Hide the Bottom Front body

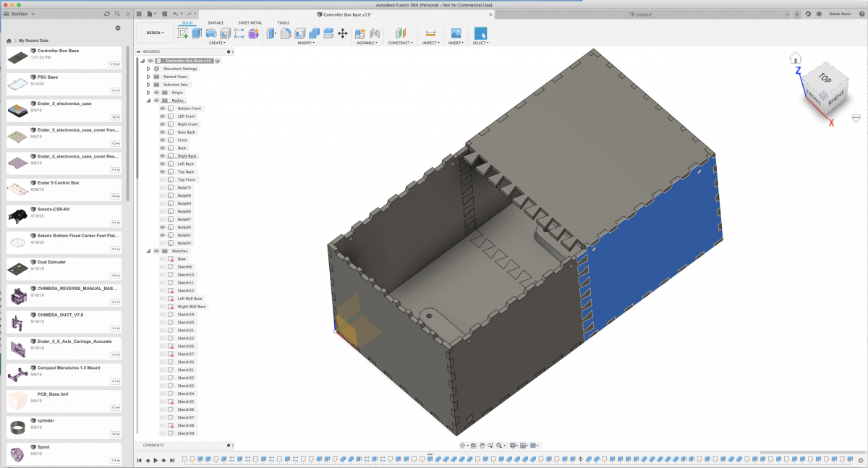pos(163,109)
